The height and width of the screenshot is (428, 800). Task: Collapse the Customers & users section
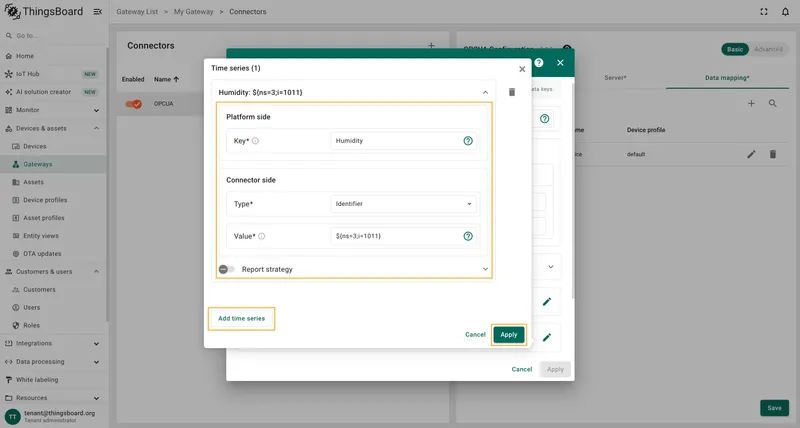pos(54,272)
